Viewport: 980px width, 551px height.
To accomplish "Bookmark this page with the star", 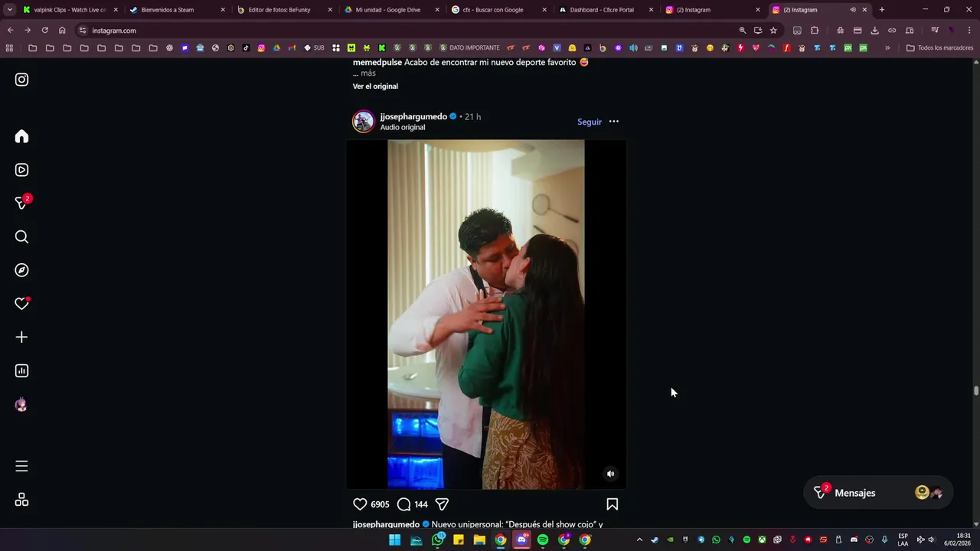I will 773,31.
